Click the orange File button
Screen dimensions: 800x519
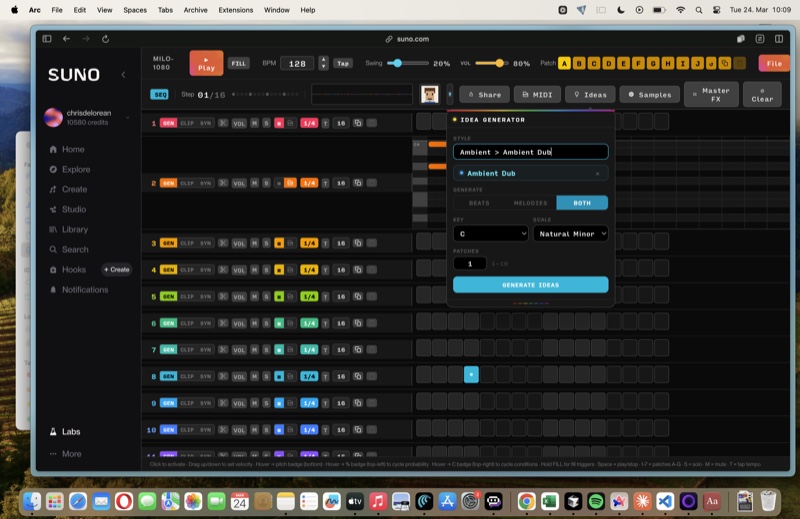(x=773, y=63)
